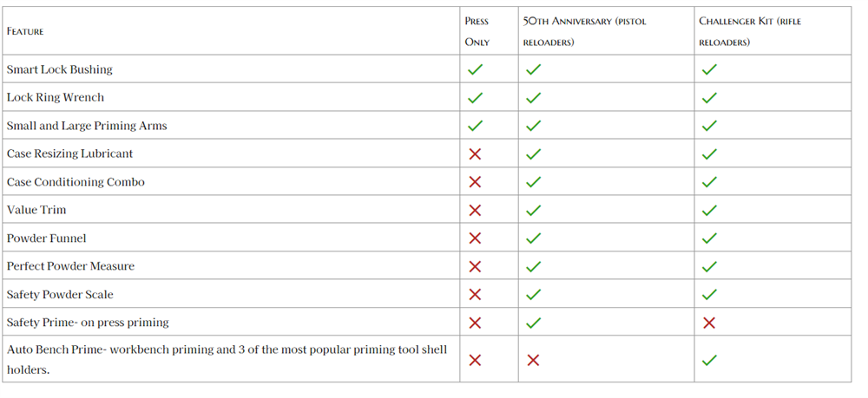
Task: Click Challenger Kit checkmark for Auto Bench Prime
Action: point(709,360)
